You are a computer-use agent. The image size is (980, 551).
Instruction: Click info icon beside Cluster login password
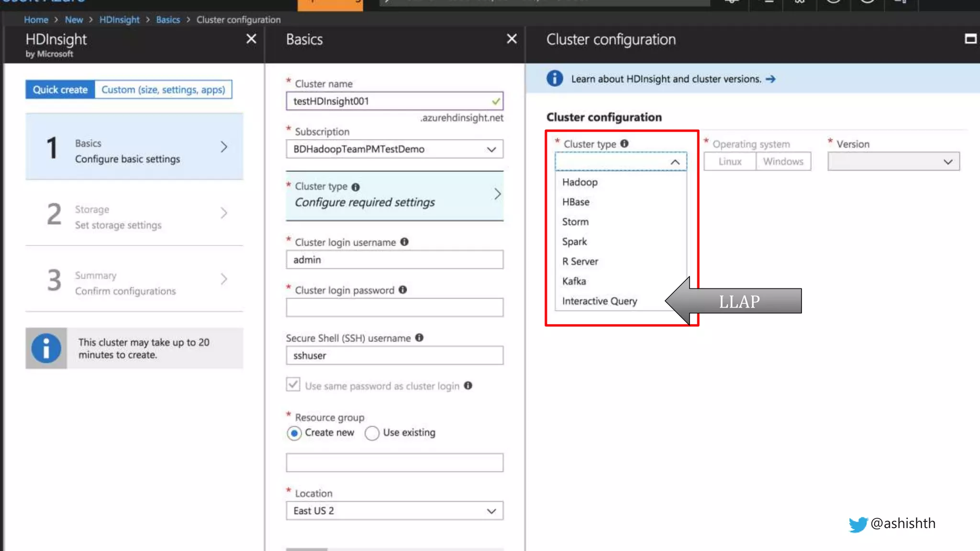(402, 290)
